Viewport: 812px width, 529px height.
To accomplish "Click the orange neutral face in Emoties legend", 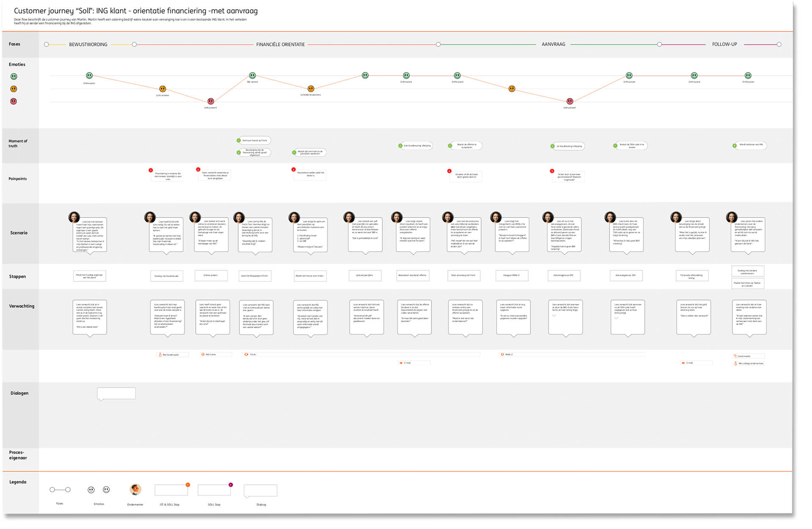I will (14, 89).
